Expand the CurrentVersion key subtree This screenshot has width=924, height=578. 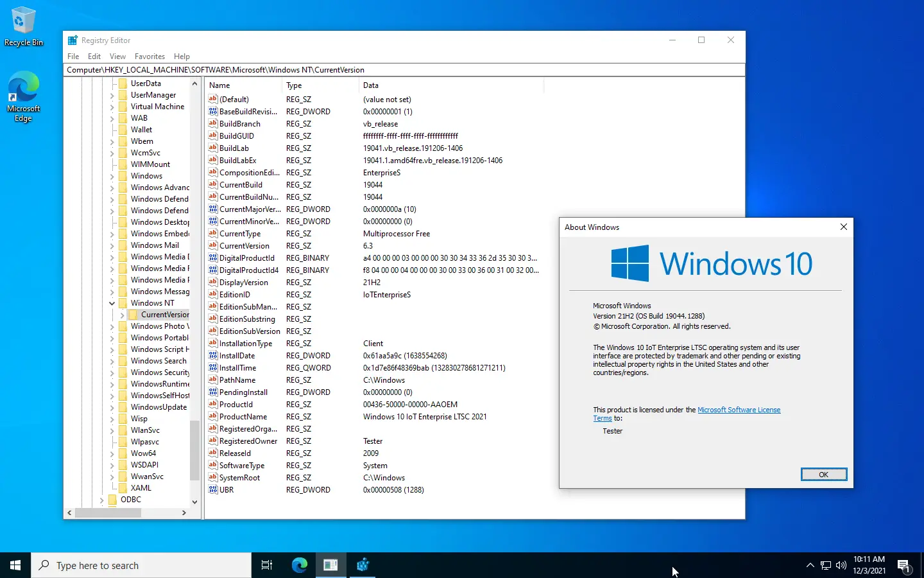[123, 315]
